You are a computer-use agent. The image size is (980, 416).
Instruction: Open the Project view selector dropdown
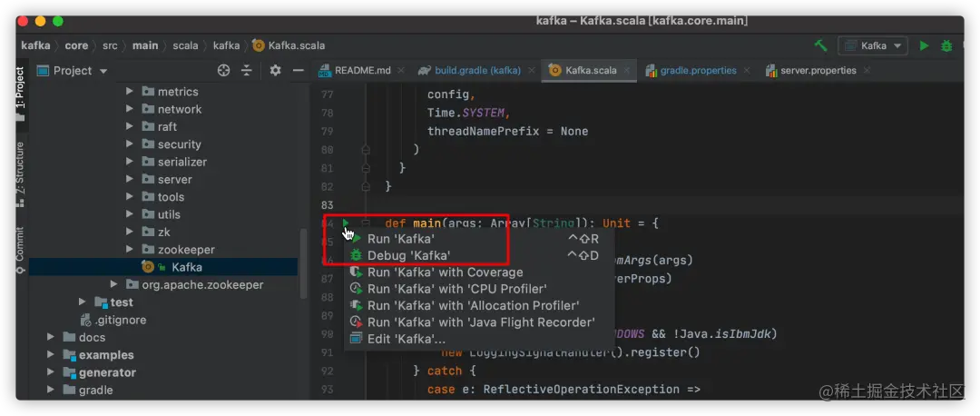click(x=72, y=71)
